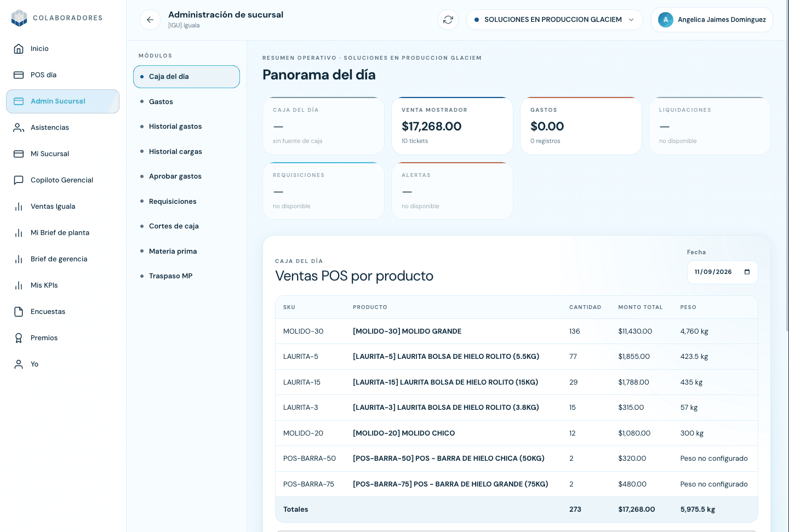Click Peso no configurado in POS-BARRA-50 row
The height and width of the screenshot is (532, 789).
[x=714, y=459]
